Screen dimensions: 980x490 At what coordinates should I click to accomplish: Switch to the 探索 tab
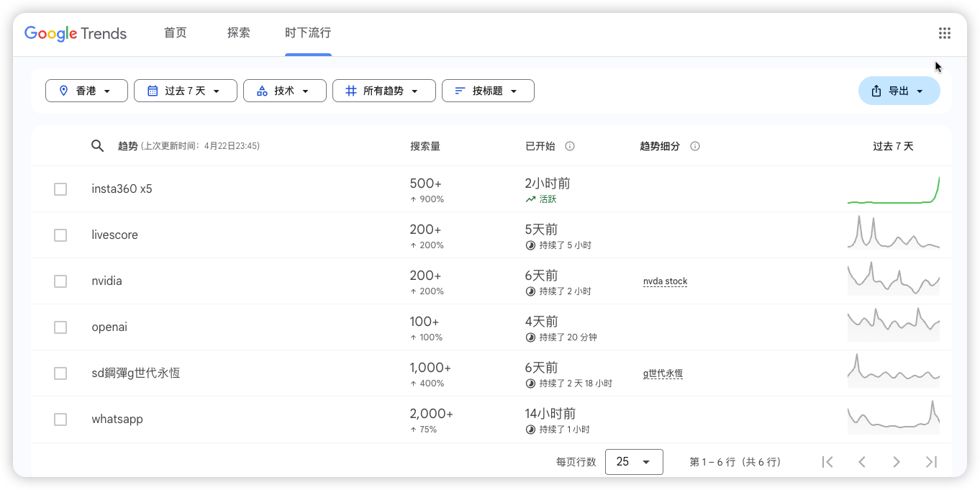239,33
